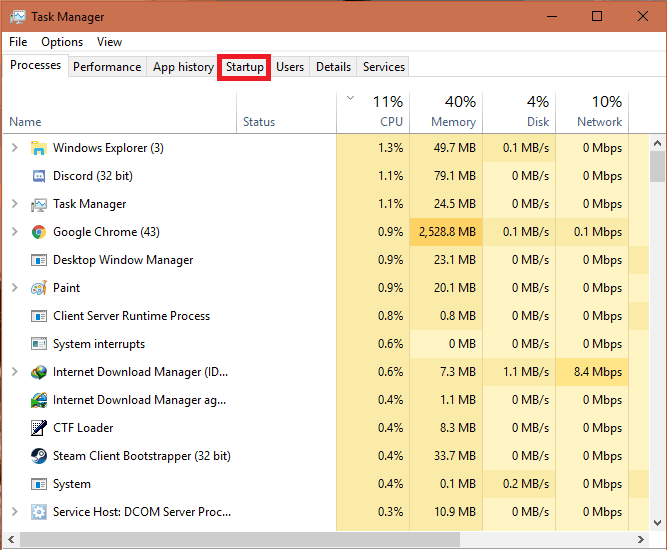Click the sort arrow above the CPU column

pyautogui.click(x=350, y=98)
